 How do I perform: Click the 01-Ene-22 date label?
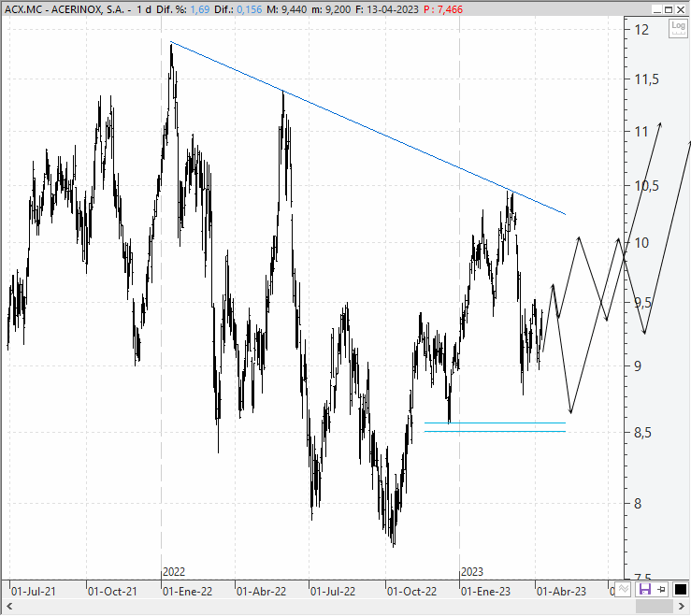click(x=187, y=591)
